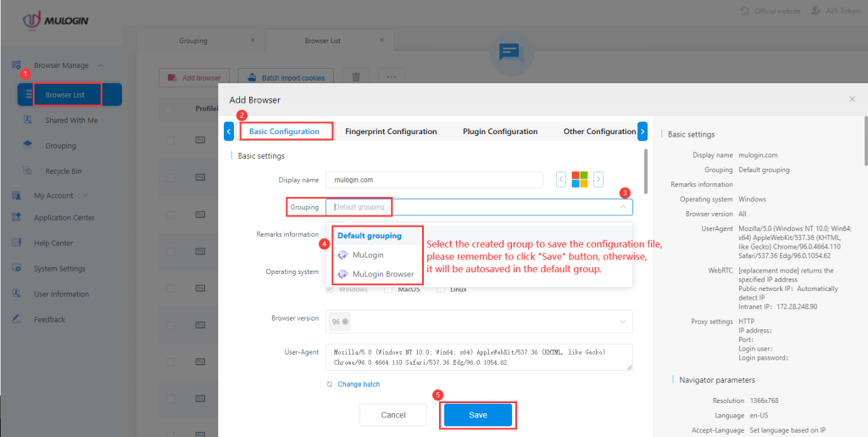
Task: Collapse the Grouping dropdown arrow
Action: coord(623,207)
